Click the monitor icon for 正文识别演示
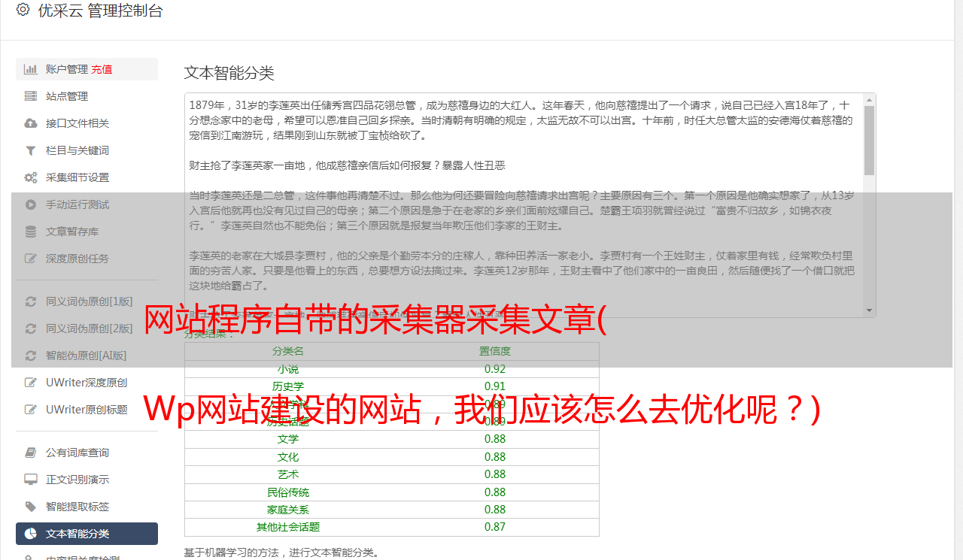 click(x=31, y=480)
